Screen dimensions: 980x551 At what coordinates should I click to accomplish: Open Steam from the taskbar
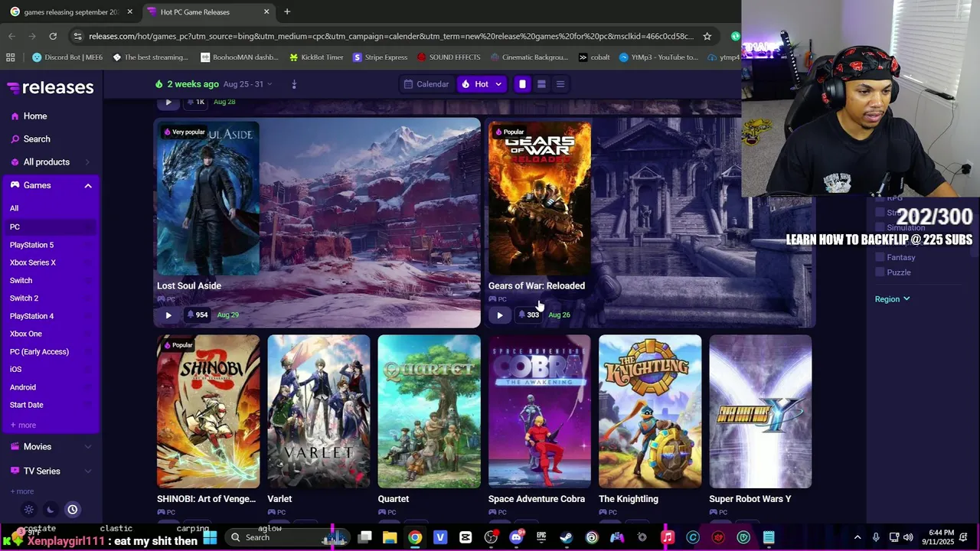(566, 537)
